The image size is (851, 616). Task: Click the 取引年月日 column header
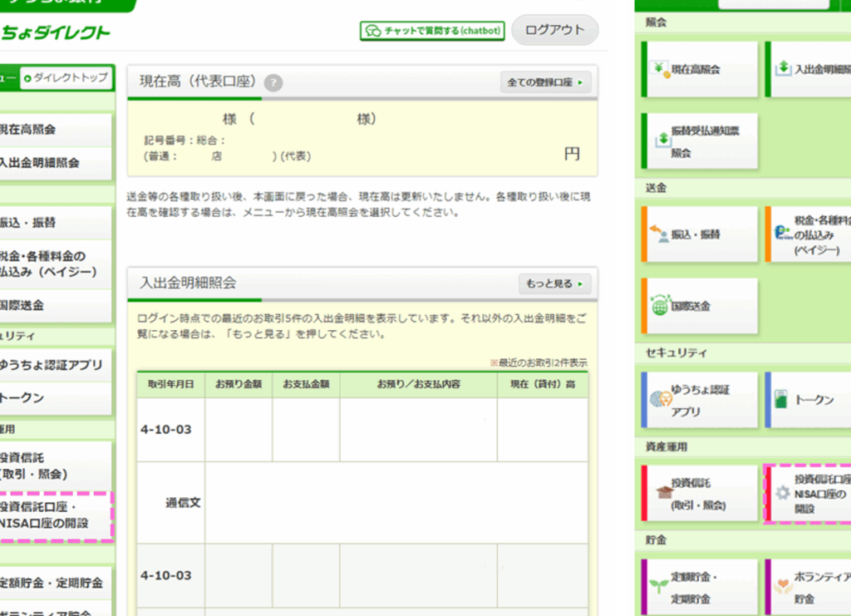(171, 384)
